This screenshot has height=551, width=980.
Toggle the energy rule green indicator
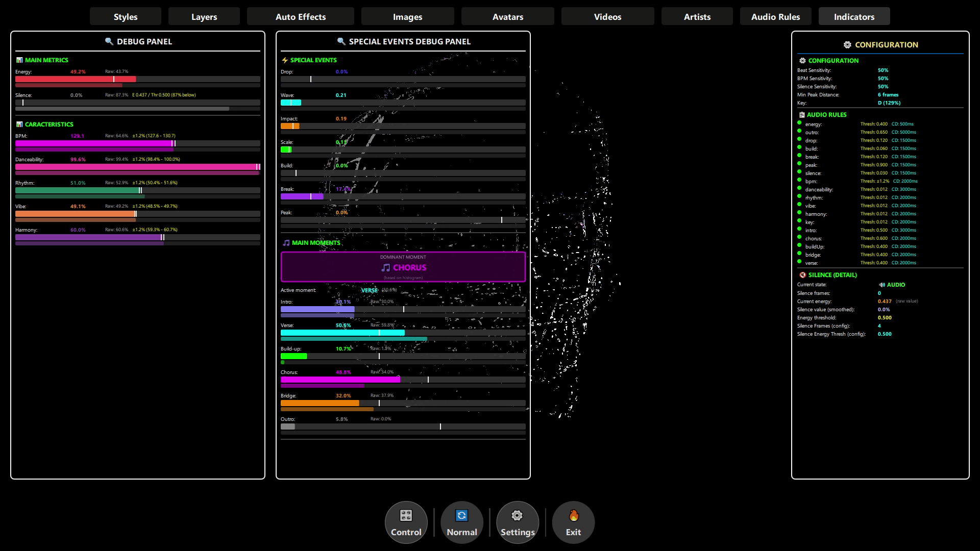pyautogui.click(x=799, y=122)
